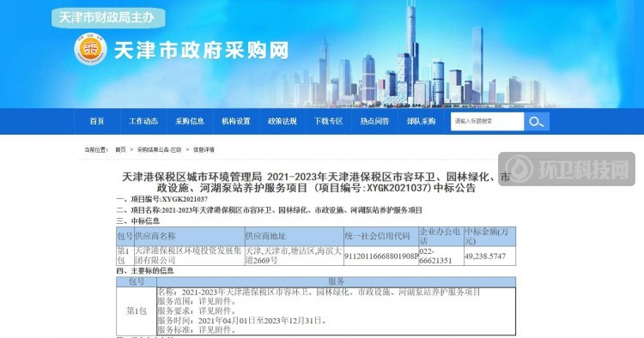Click 第1包 cell in the service table
This screenshot has height=338, width=644.
coord(137,311)
